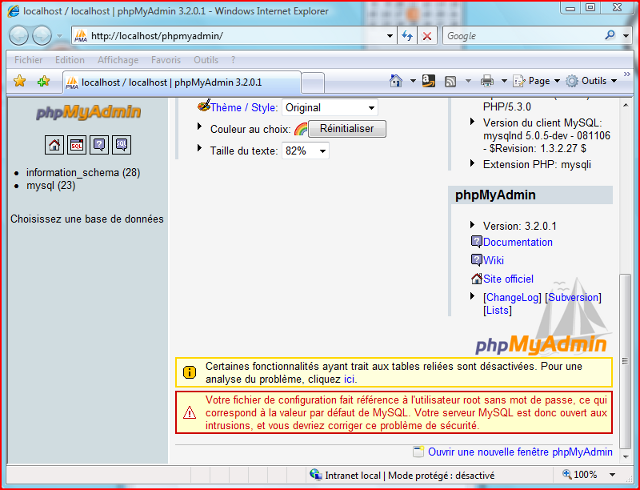Viewport: 640px width, 490px height.
Task: Click the icon beside Documentation link
Action: pyautogui.click(x=476, y=241)
